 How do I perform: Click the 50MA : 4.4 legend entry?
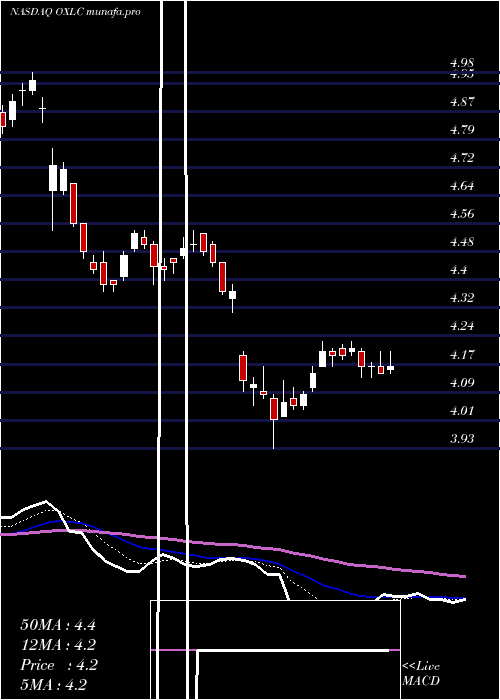[x=58, y=625]
